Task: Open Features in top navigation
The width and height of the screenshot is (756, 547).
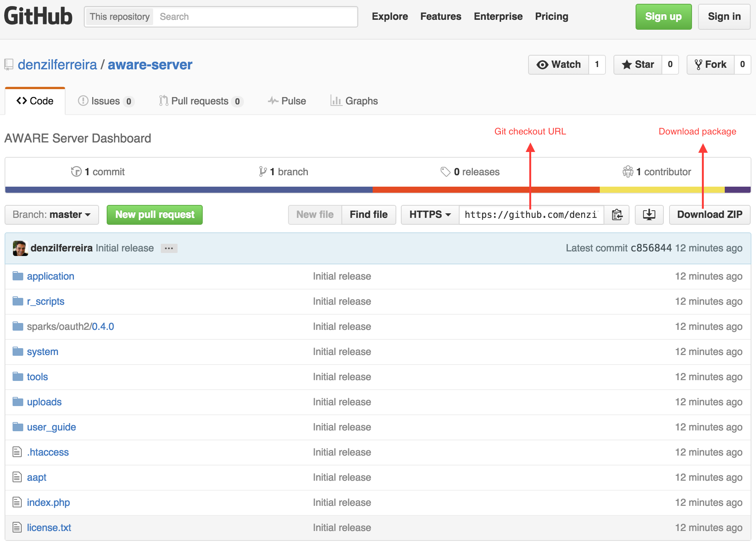Action: (x=441, y=16)
